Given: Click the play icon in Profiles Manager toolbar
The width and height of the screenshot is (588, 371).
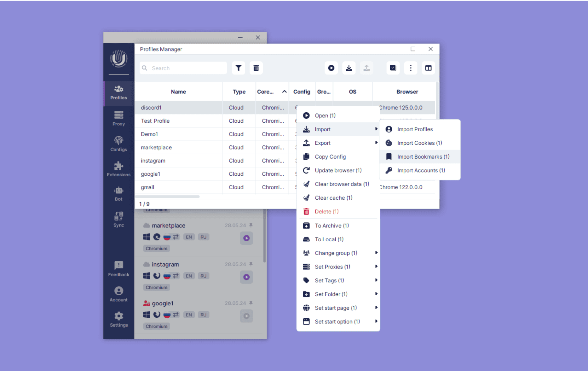Looking at the screenshot, I should coord(331,68).
